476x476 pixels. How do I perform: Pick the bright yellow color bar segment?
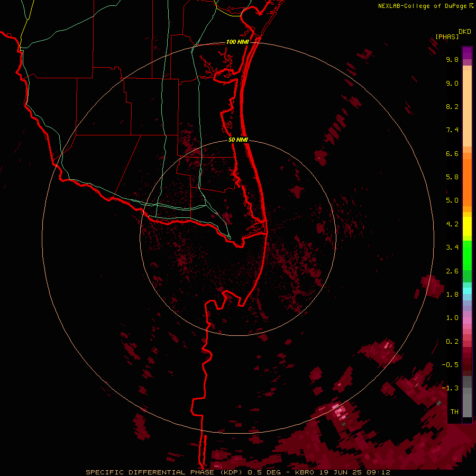click(x=467, y=226)
